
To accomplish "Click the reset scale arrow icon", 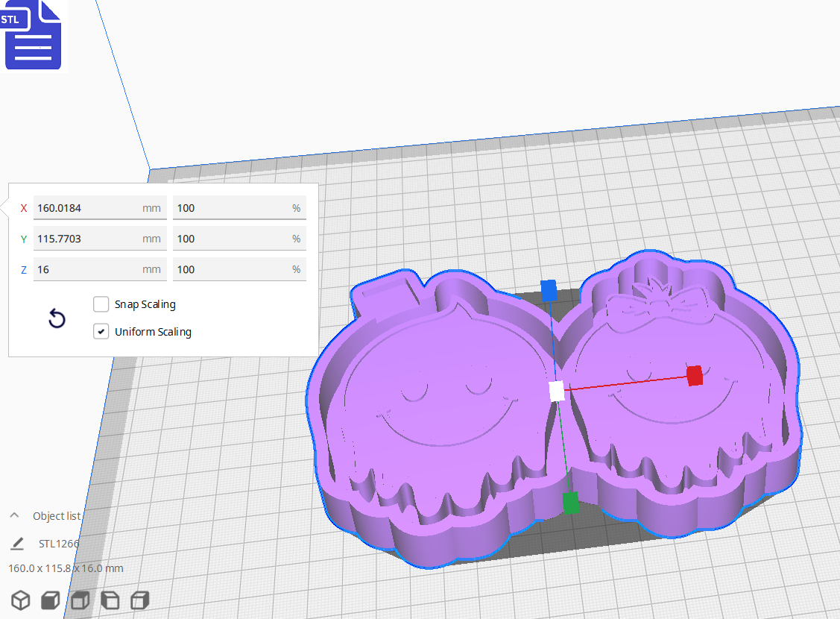I will click(57, 318).
